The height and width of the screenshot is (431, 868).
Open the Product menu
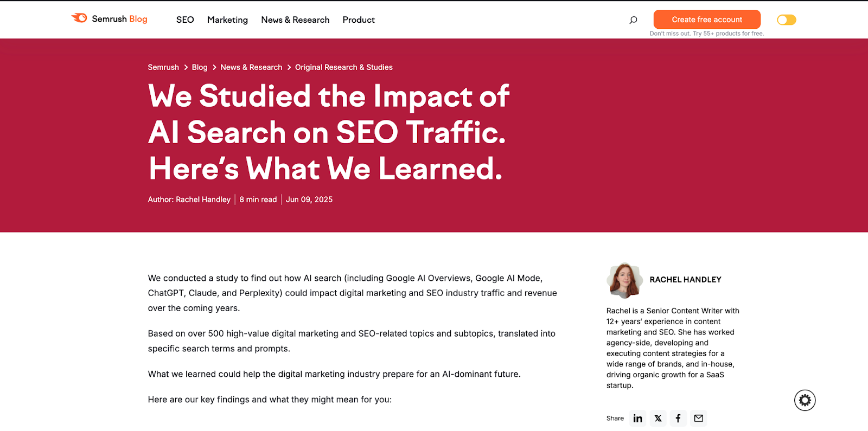point(359,20)
